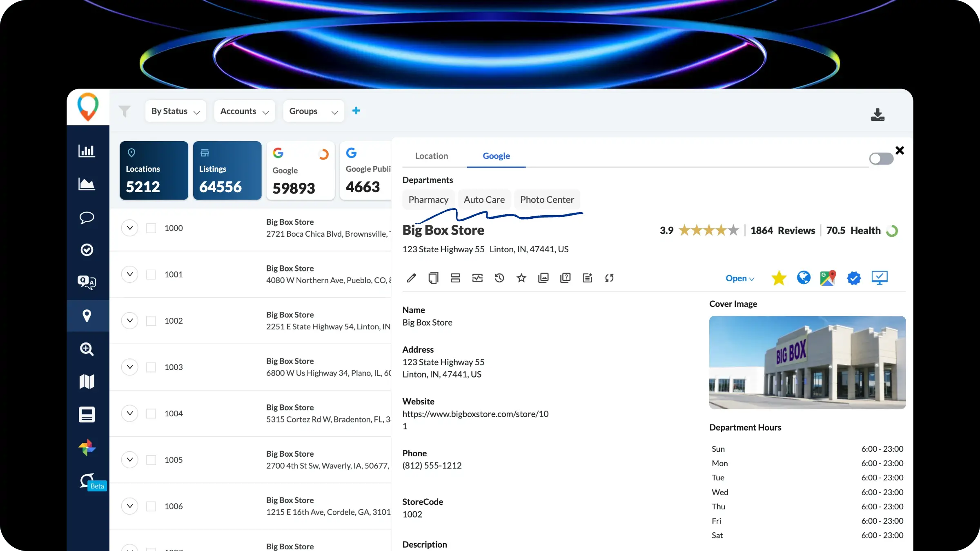Open the Open status dropdown link
The image size is (980, 551).
coord(739,278)
